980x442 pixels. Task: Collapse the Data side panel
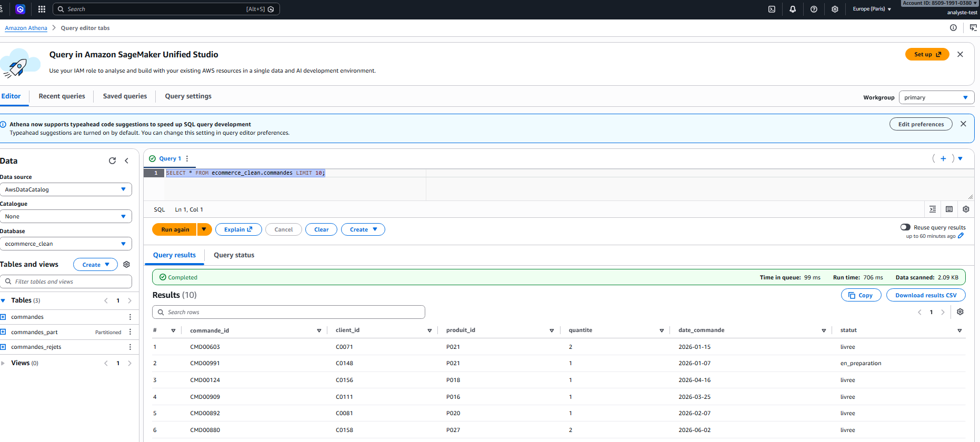[126, 160]
